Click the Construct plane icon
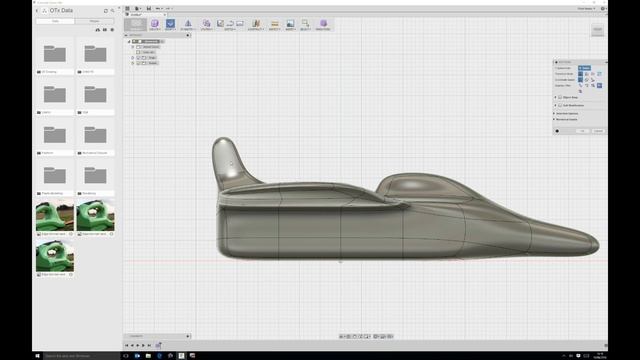Screen dimensions: 640x360 [256, 23]
